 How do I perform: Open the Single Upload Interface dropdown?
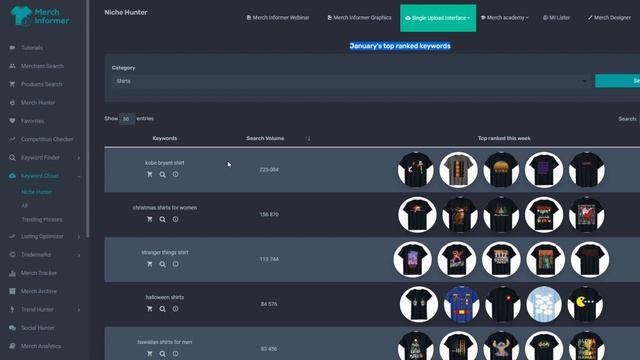[x=438, y=18]
